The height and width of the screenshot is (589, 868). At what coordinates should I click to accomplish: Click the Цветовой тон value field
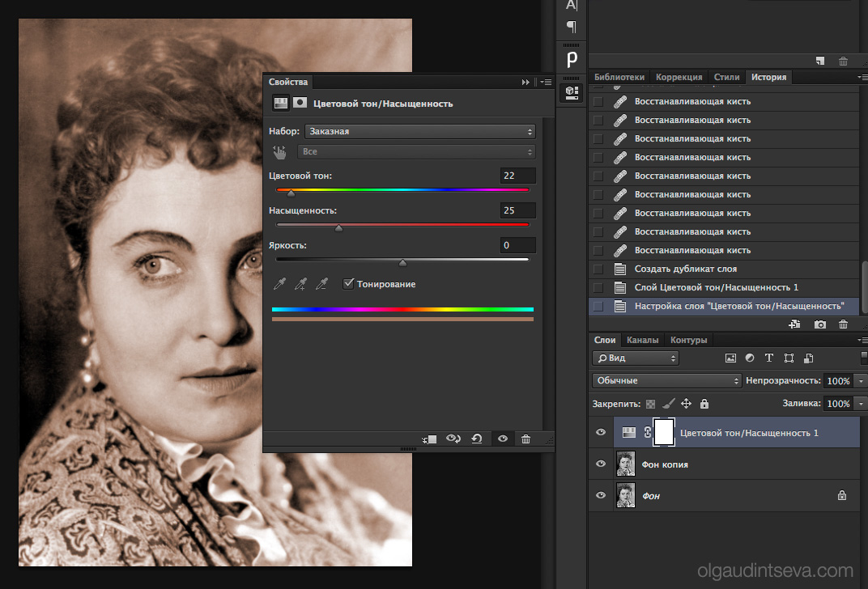517,176
